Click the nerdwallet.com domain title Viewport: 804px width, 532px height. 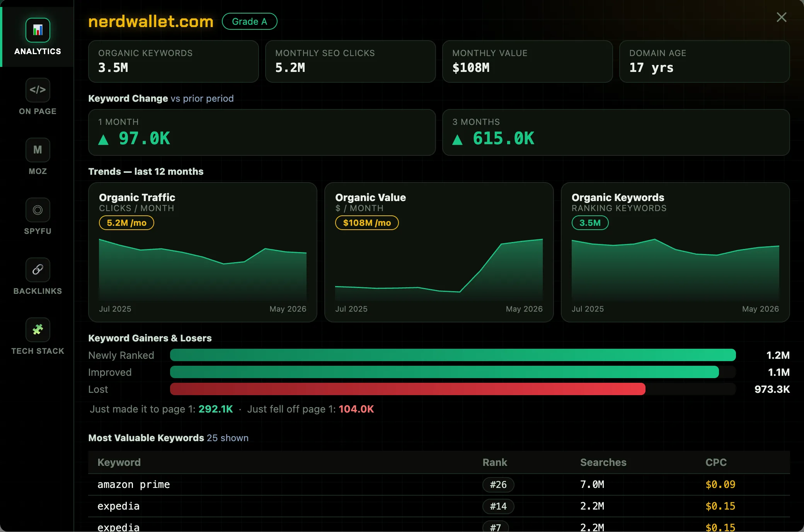click(x=151, y=21)
